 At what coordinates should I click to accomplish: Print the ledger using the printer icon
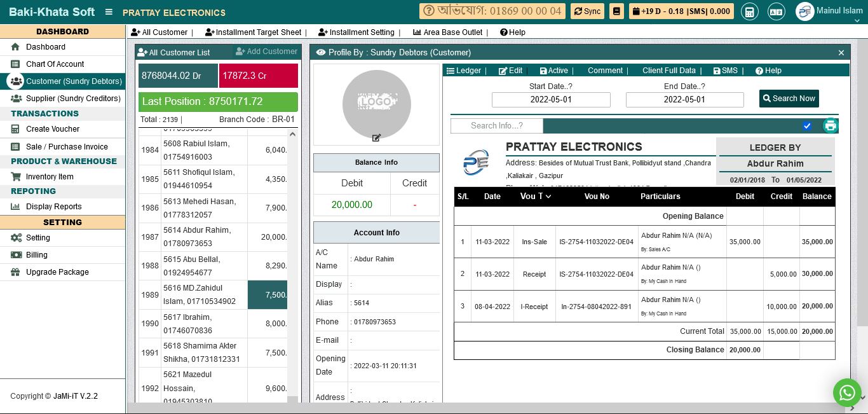click(831, 125)
